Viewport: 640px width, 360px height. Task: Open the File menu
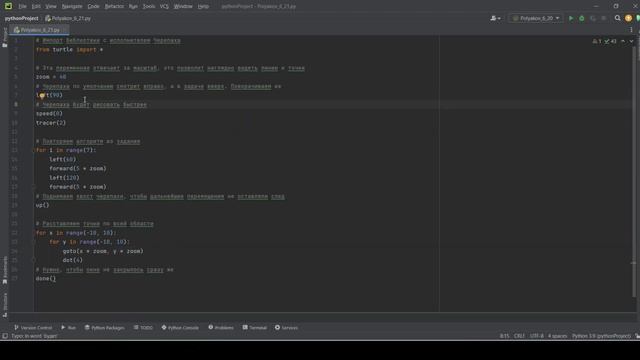point(22,6)
